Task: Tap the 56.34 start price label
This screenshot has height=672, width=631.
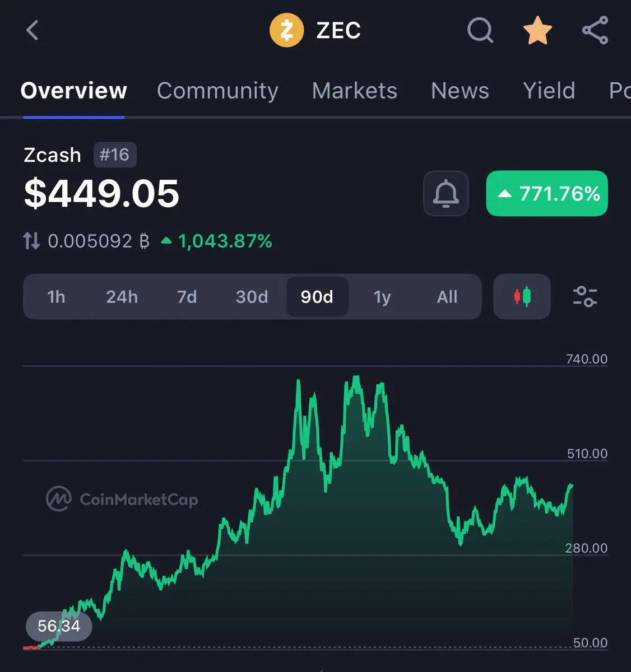Action: (x=59, y=626)
